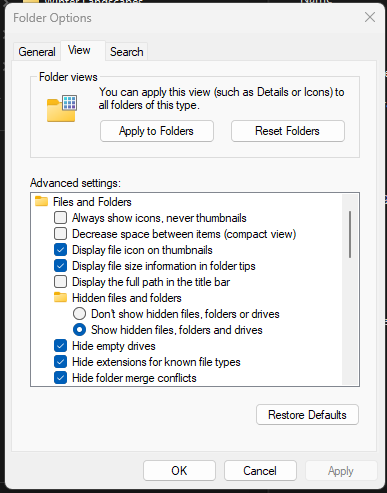The width and height of the screenshot is (387, 493).
Task: Click the 'Files and Folders' tree label
Action: coord(92,202)
